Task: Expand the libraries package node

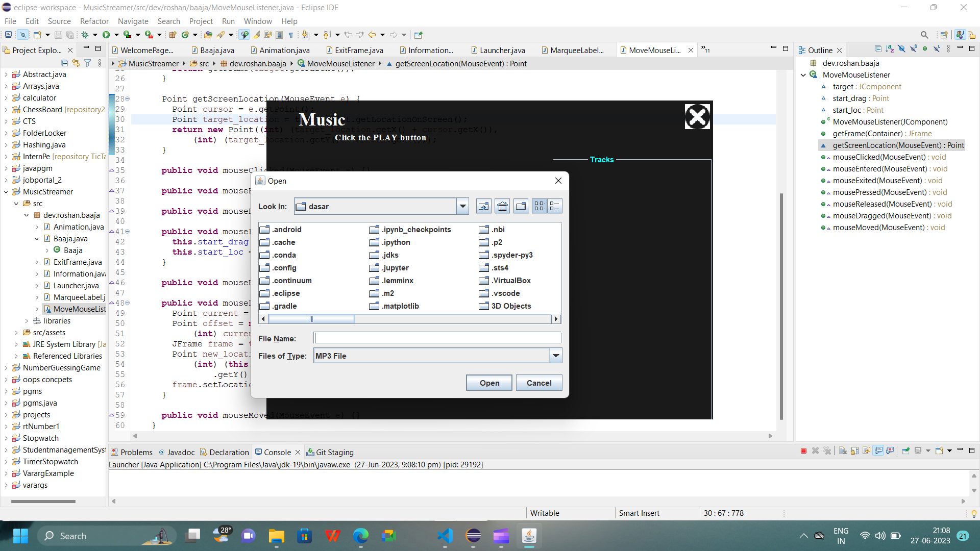Action: (27, 321)
